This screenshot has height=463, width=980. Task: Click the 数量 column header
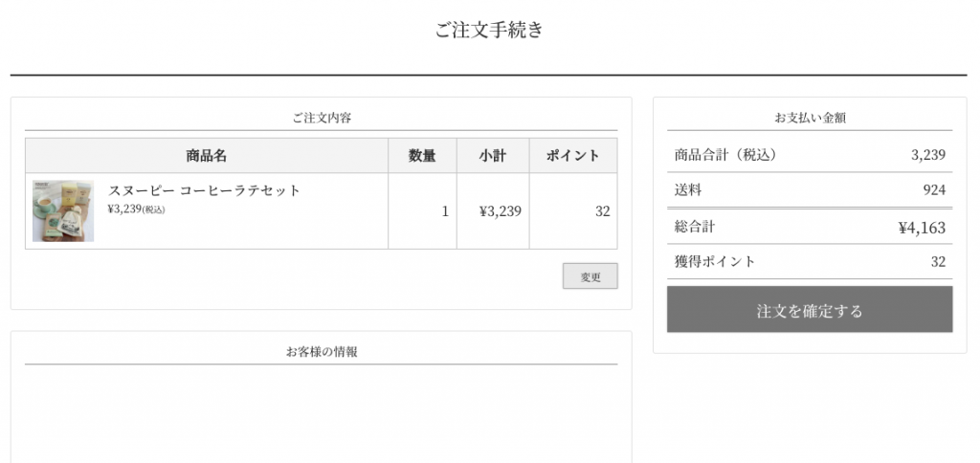click(422, 156)
